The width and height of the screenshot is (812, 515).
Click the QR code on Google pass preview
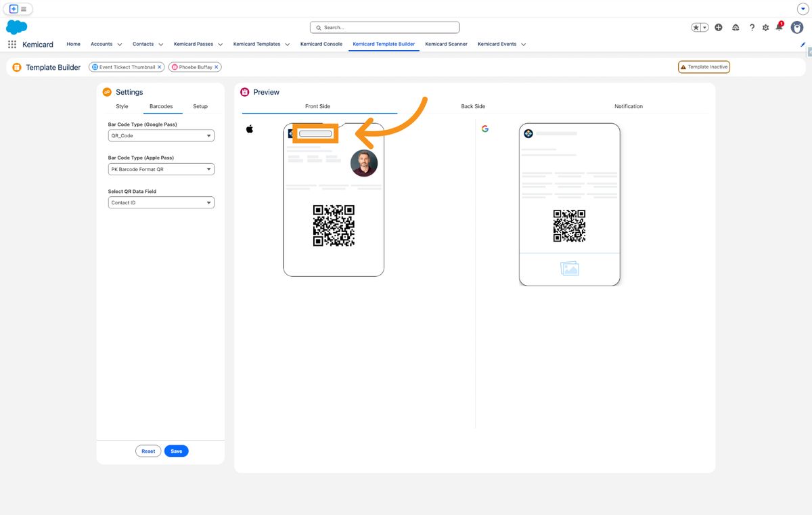[570, 225]
